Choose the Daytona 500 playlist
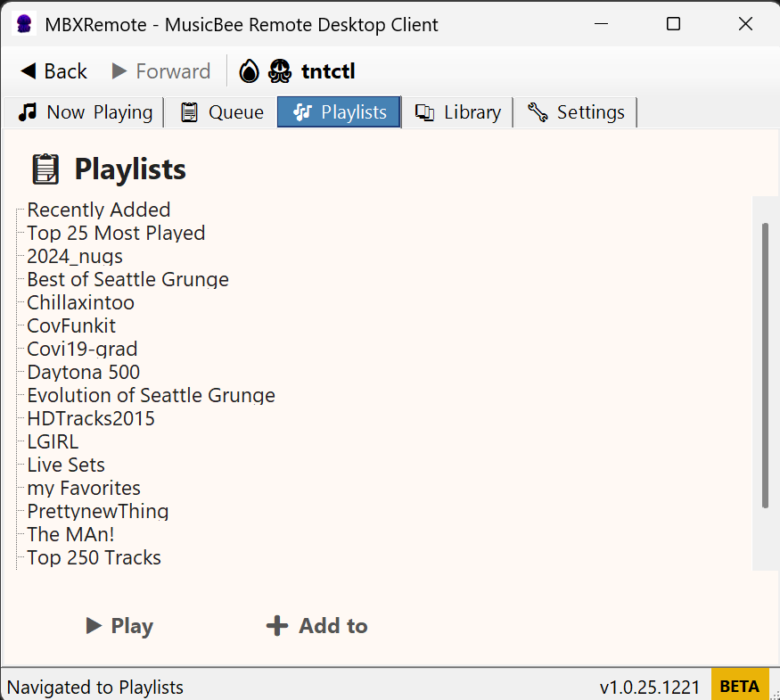The image size is (780, 700). coord(82,372)
